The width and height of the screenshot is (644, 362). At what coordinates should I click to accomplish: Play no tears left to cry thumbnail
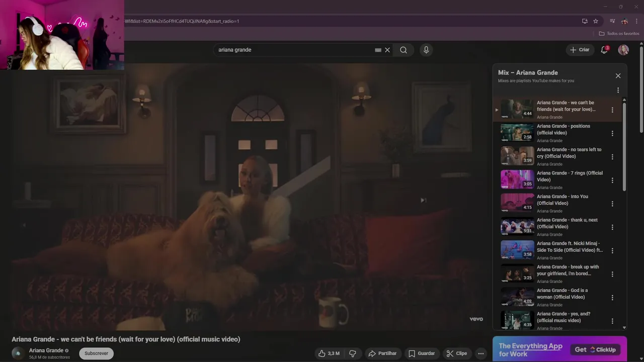click(x=517, y=156)
